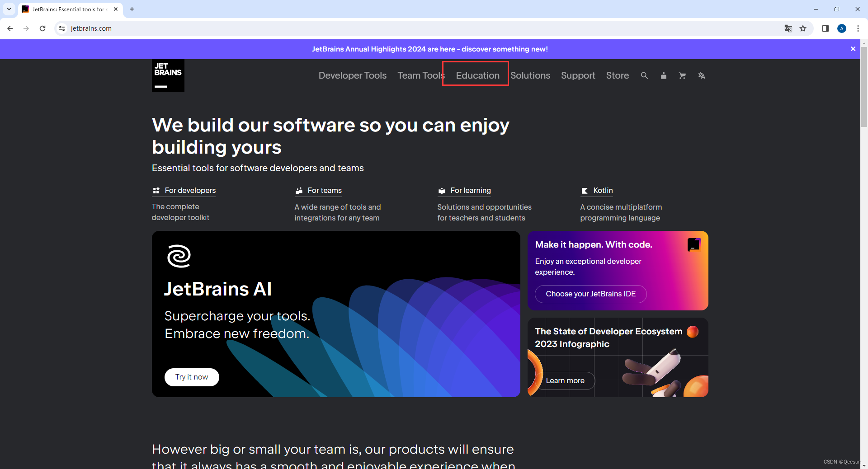Click the State of Developer Ecosystem title
Screen dimensions: 868x469
pyautogui.click(x=609, y=338)
